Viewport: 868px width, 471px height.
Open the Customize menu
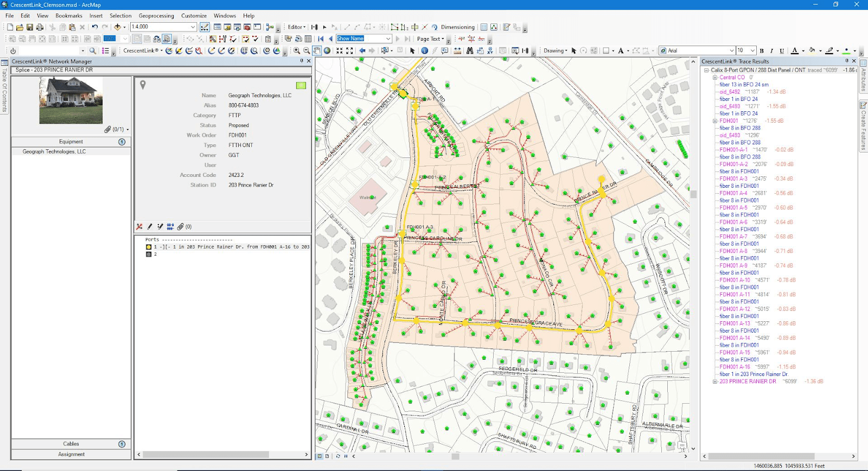(194, 16)
